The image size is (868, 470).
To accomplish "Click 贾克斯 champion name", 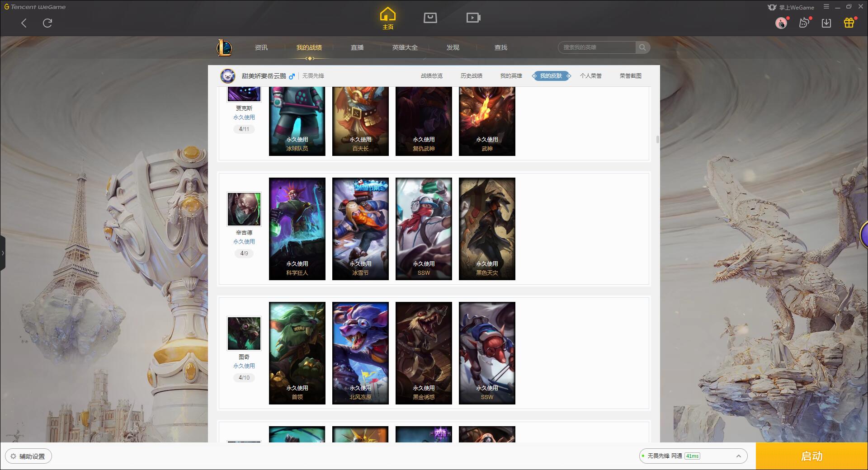I will pos(244,108).
